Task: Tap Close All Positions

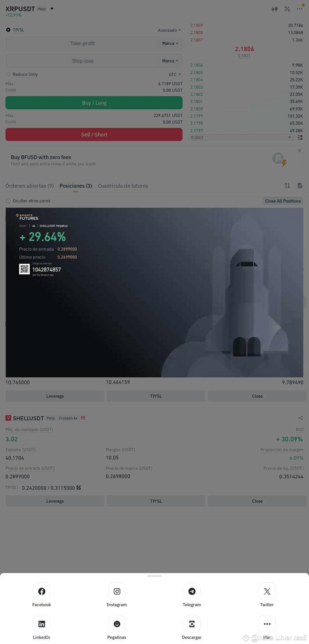Action: pyautogui.click(x=283, y=201)
